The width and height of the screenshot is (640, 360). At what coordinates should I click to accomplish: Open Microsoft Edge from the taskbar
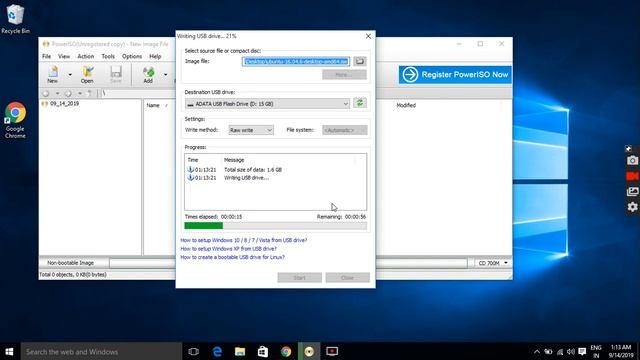click(217, 351)
